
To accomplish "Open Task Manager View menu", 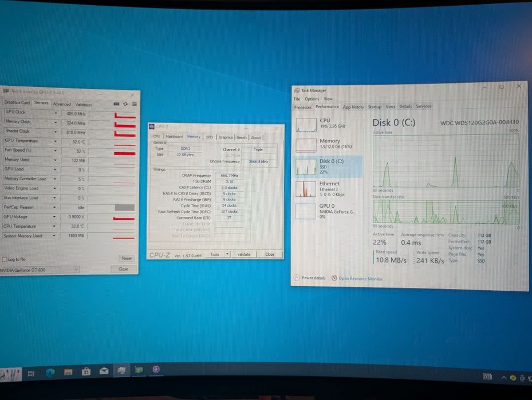I will (328, 98).
